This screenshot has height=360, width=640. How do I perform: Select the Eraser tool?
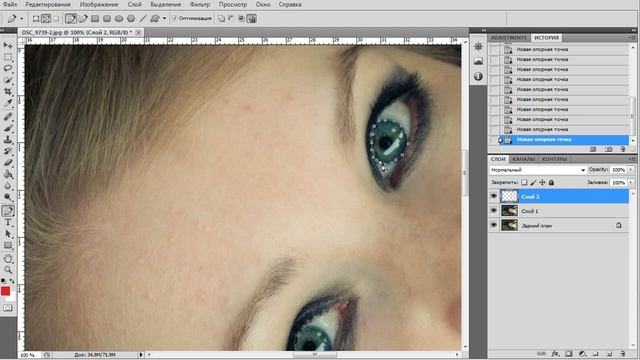point(8,162)
